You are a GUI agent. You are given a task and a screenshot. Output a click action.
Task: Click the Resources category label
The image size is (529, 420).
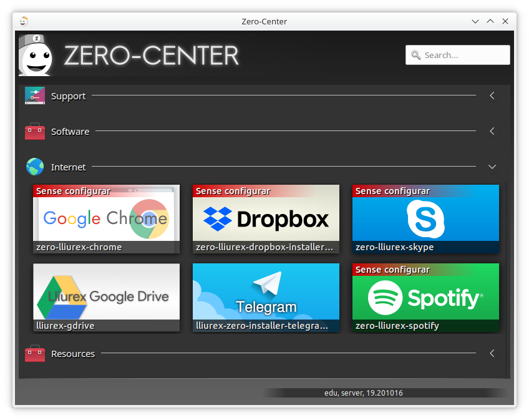[73, 354]
